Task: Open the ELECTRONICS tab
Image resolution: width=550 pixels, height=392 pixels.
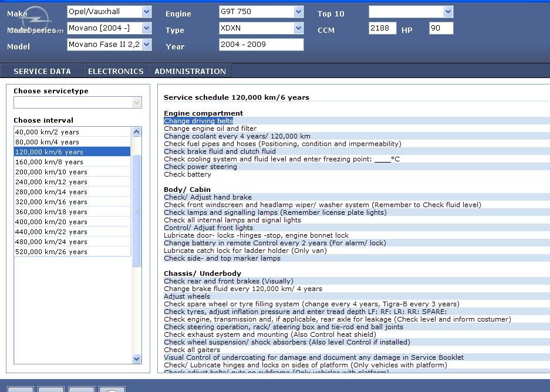Action: pyautogui.click(x=116, y=71)
